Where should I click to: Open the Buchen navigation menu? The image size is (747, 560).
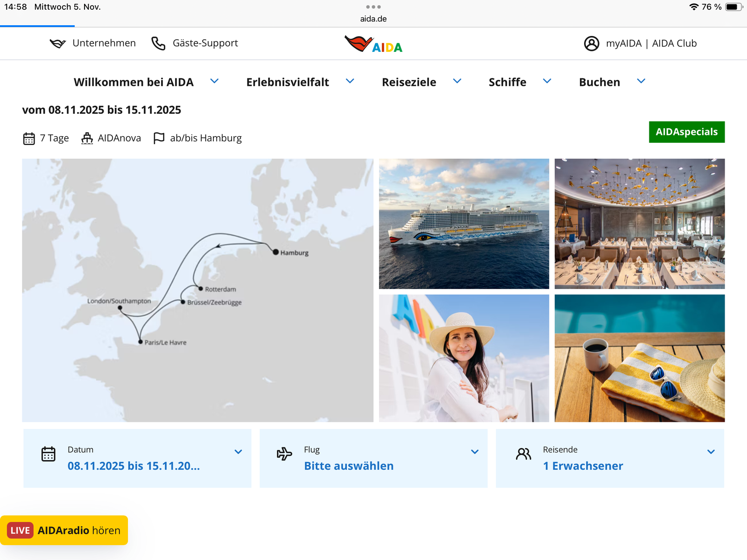(612, 82)
